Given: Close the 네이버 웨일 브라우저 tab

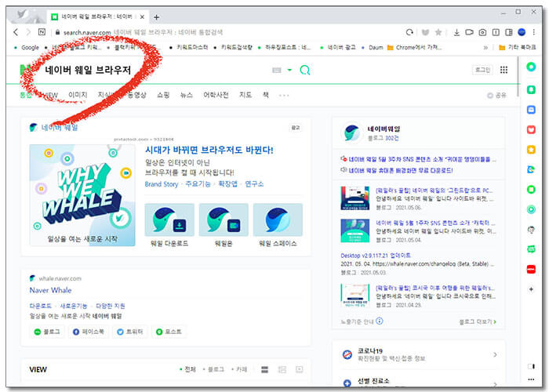Looking at the screenshot, I should coord(142,16).
